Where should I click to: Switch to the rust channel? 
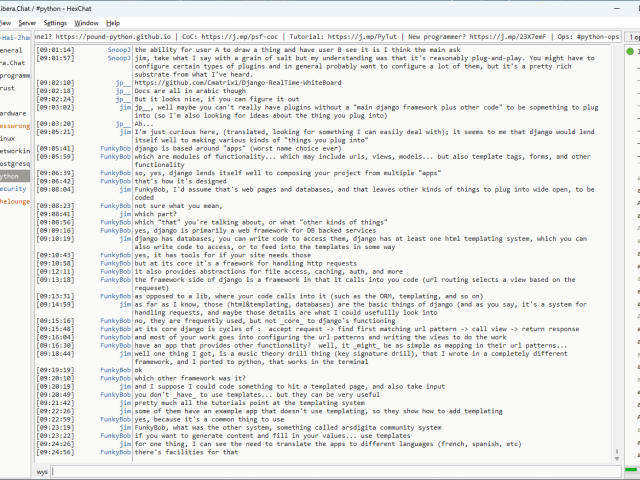coord(8,88)
